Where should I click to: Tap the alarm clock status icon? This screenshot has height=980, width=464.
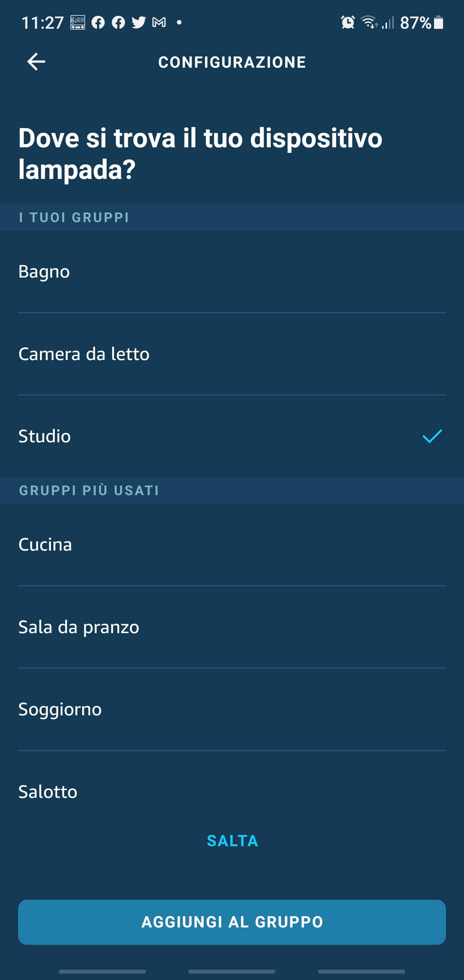pos(348,23)
